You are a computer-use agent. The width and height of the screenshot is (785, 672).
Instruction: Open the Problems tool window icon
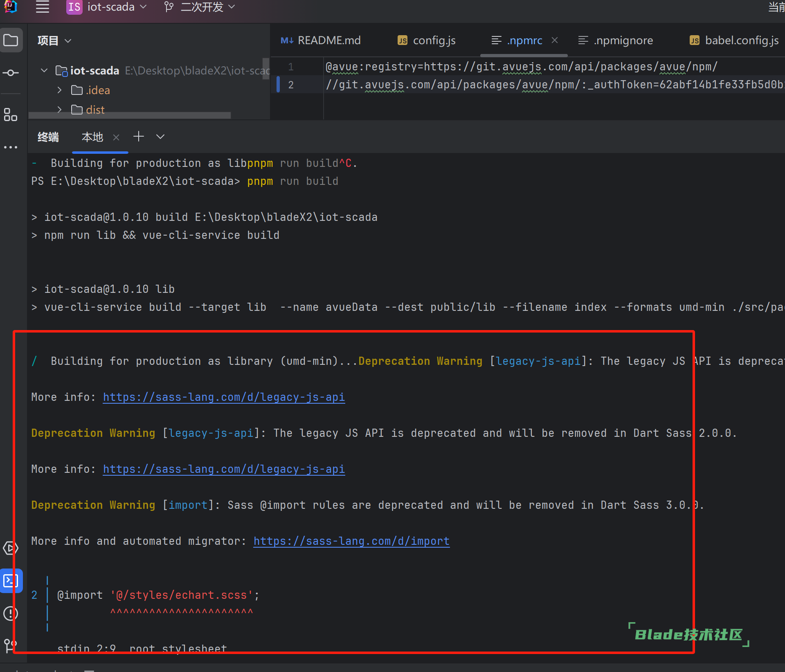click(x=11, y=613)
